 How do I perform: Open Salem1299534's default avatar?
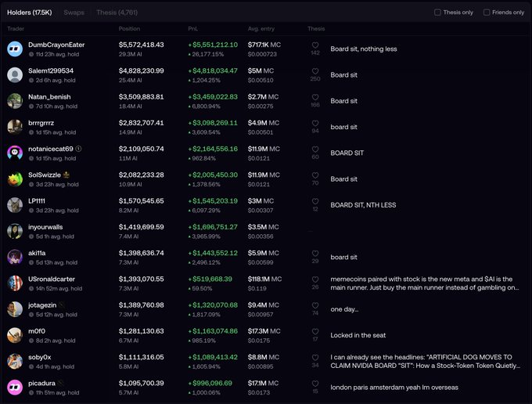(15, 75)
